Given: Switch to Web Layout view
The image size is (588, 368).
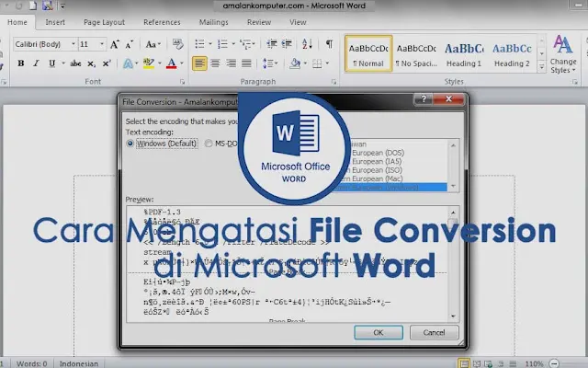Looking at the screenshot, I should [x=488, y=363].
